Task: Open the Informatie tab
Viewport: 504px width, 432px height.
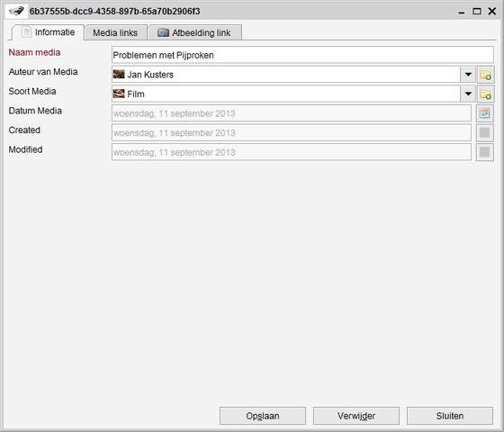Action: 49,32
